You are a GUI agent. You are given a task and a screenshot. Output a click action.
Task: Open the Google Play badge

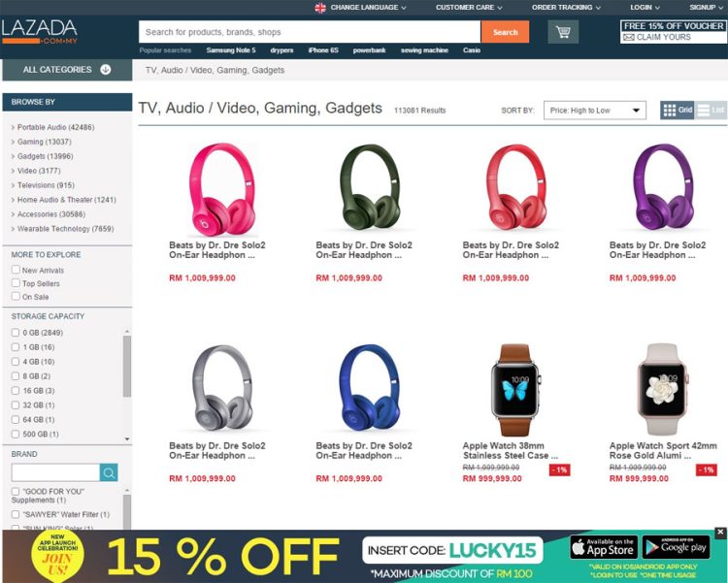click(x=676, y=547)
